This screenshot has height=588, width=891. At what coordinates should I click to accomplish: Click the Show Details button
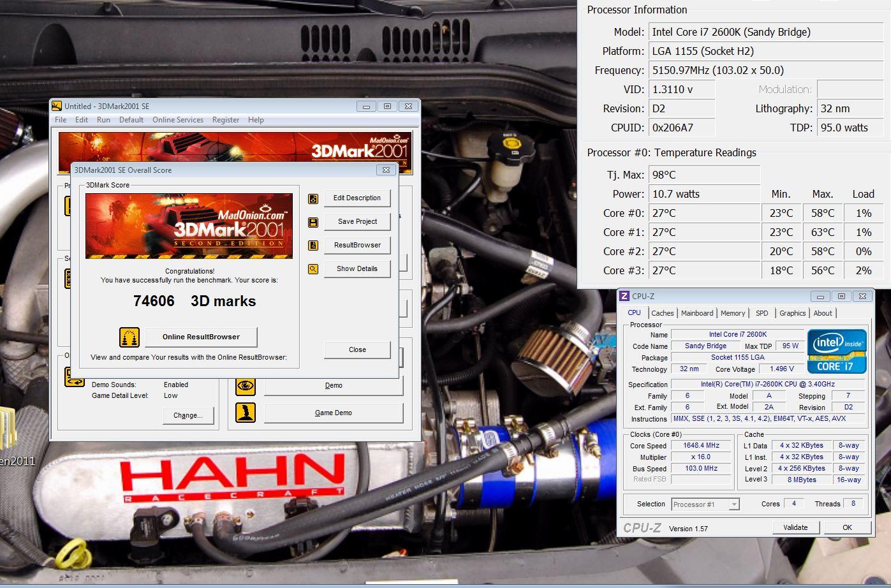point(357,269)
